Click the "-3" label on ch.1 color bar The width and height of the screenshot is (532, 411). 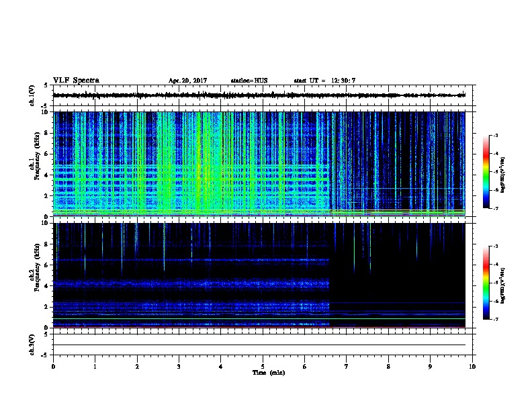(x=495, y=135)
